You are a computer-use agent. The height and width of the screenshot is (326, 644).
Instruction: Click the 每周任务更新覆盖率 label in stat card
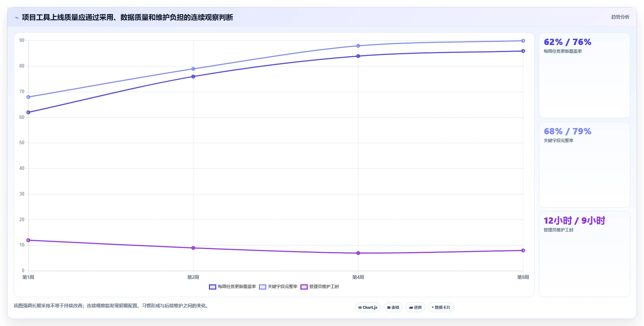(x=563, y=51)
